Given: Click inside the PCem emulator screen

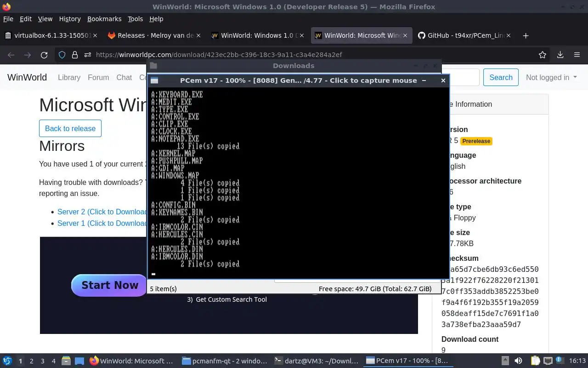Looking at the screenshot, I should [x=298, y=183].
